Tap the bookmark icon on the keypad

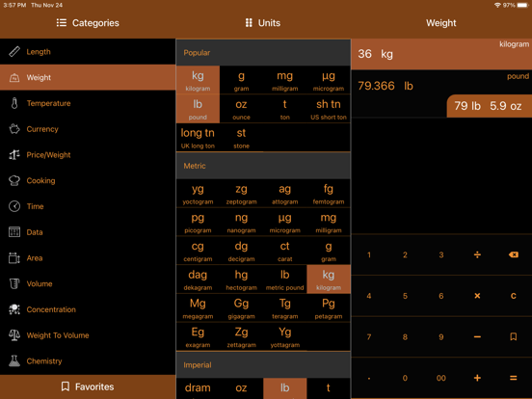point(514,336)
